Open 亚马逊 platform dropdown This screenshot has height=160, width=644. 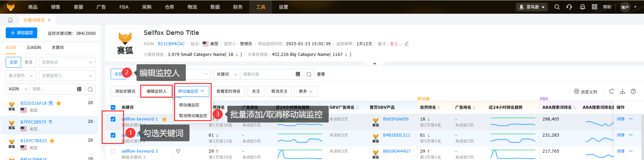coord(532,7)
